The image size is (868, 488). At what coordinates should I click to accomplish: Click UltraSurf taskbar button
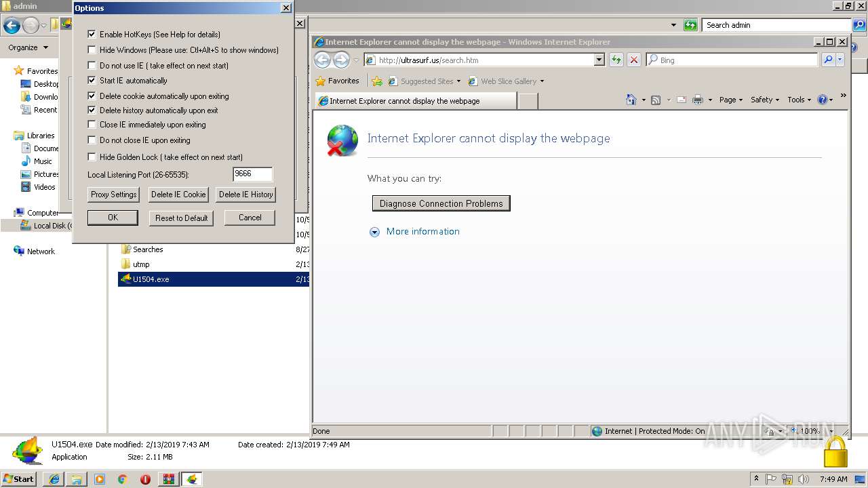click(x=191, y=479)
